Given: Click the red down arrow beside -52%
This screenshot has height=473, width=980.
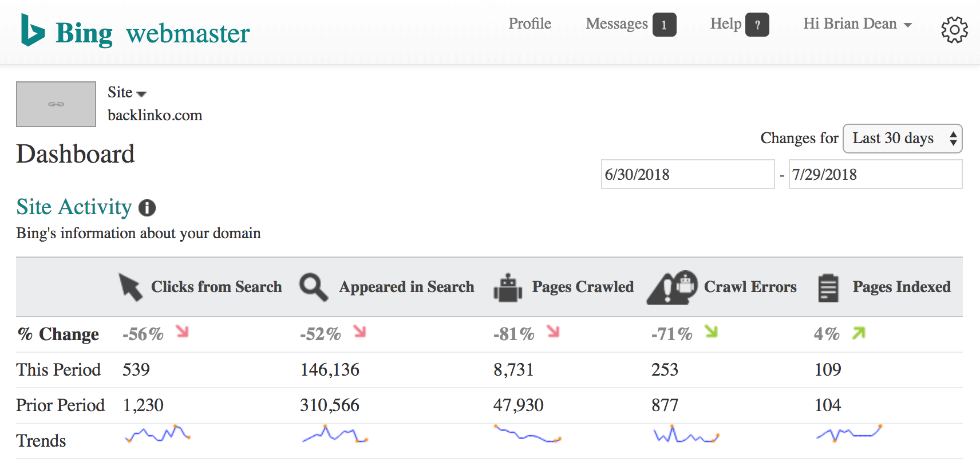Looking at the screenshot, I should click(359, 332).
